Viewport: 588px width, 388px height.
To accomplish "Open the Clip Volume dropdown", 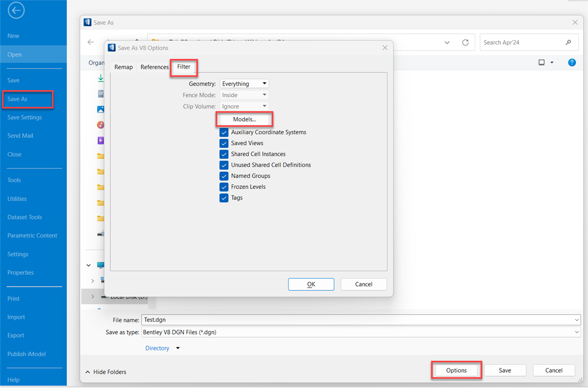I will point(244,106).
